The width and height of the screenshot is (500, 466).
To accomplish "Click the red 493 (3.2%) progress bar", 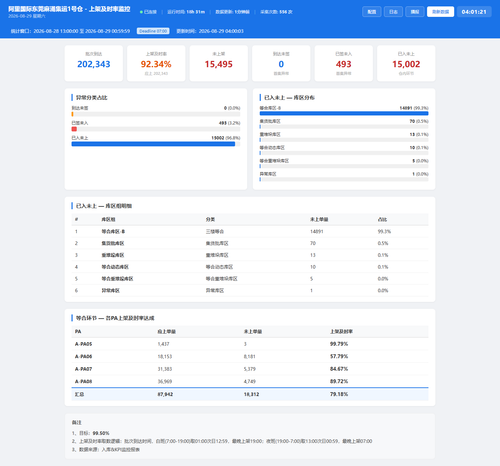I will tap(156, 129).
